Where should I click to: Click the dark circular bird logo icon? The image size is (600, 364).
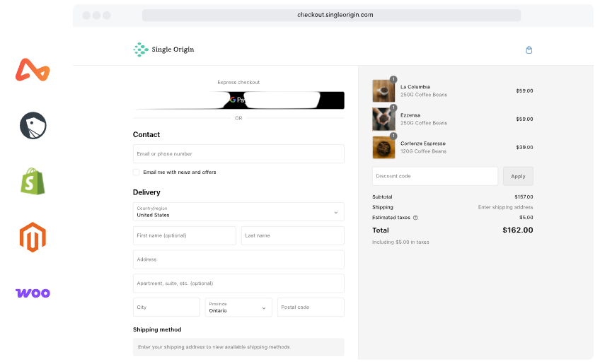point(33,126)
